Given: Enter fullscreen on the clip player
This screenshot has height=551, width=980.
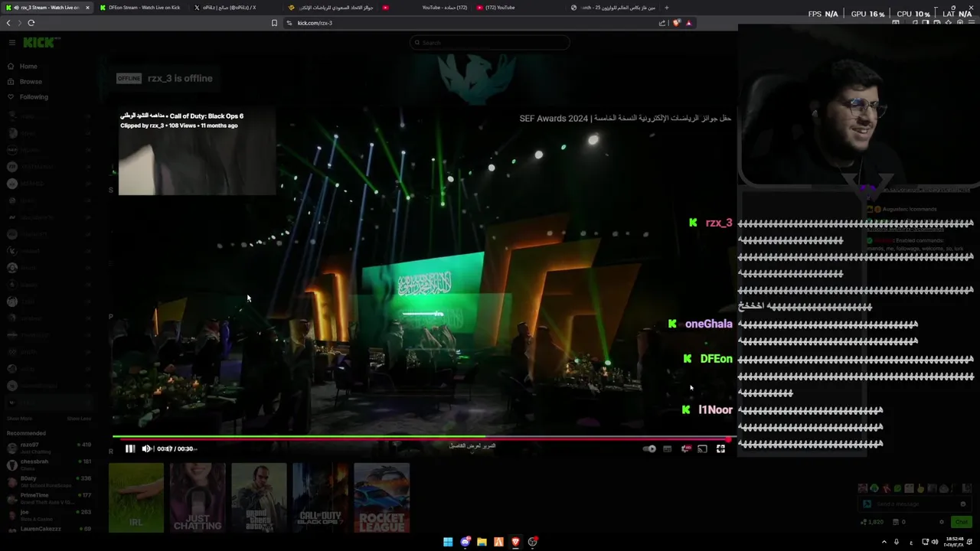Looking at the screenshot, I should 720,449.
